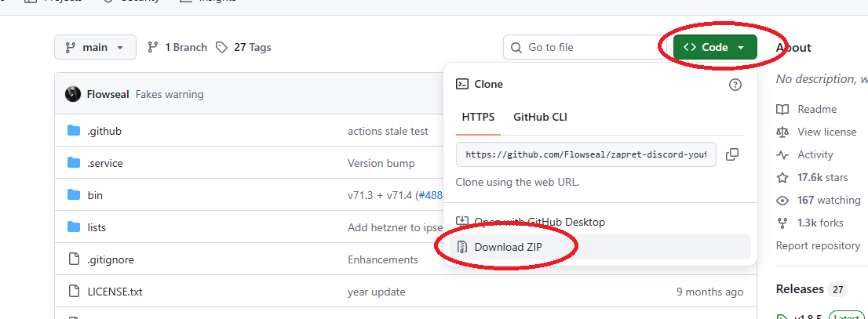868x319 pixels.
Task: View the 167 watching link
Action: click(x=829, y=200)
